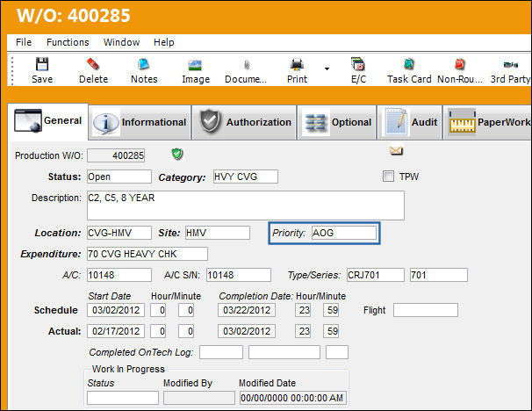Open the Help menu
Screen dimensions: 532x411
tap(164, 42)
